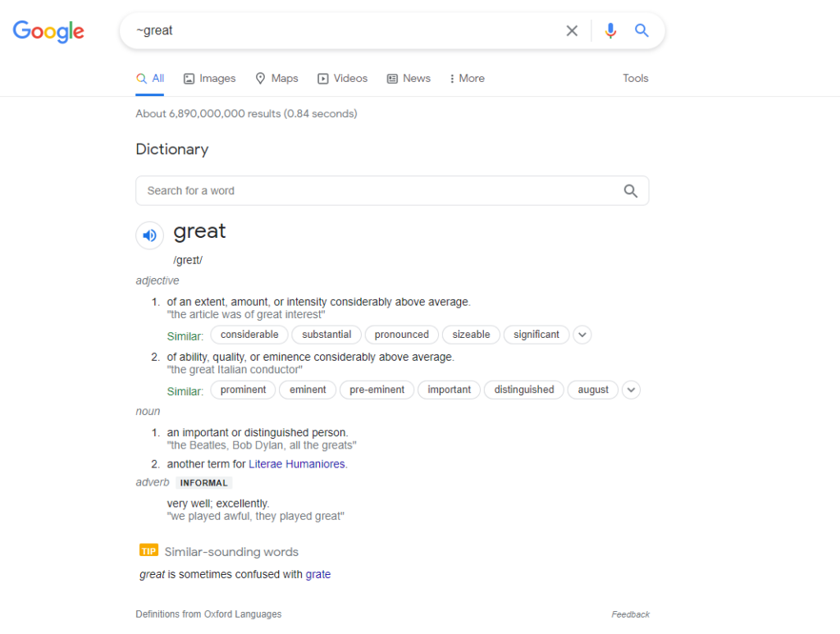This screenshot has width=840, height=634.
Task: Select the 'pre-eminent' synonym chip
Action: click(377, 390)
